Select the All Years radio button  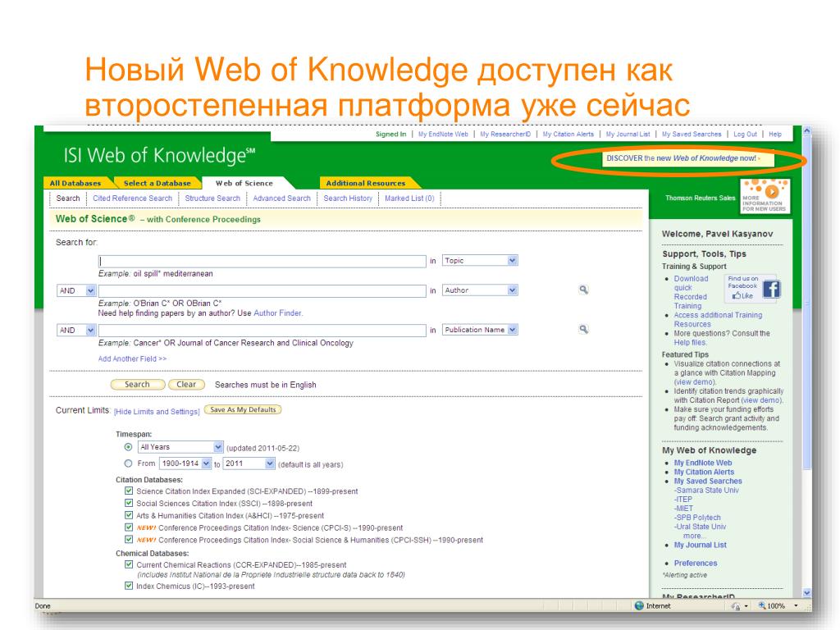(x=128, y=447)
